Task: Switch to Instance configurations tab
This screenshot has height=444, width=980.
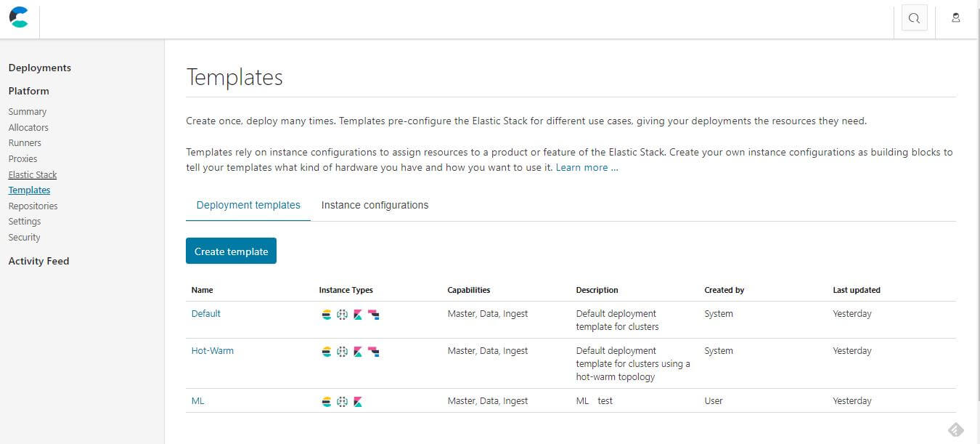Action: 375,205
